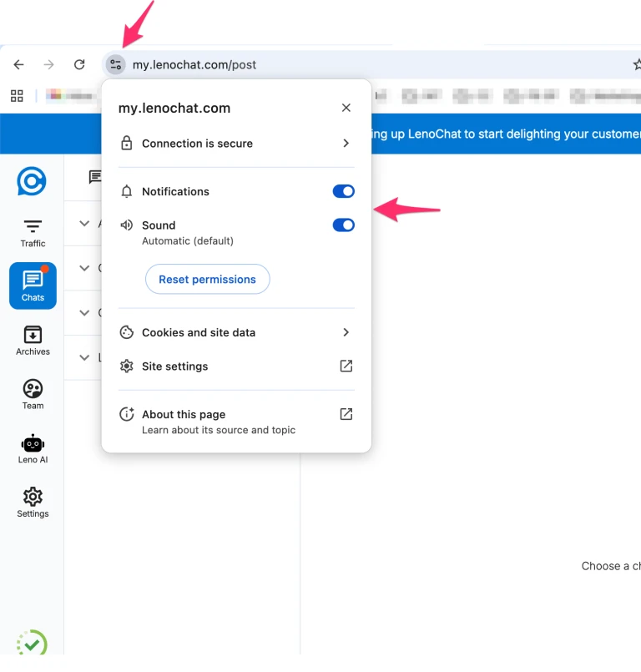
Task: Click the my.lenochat.com popup title
Action: [x=174, y=108]
